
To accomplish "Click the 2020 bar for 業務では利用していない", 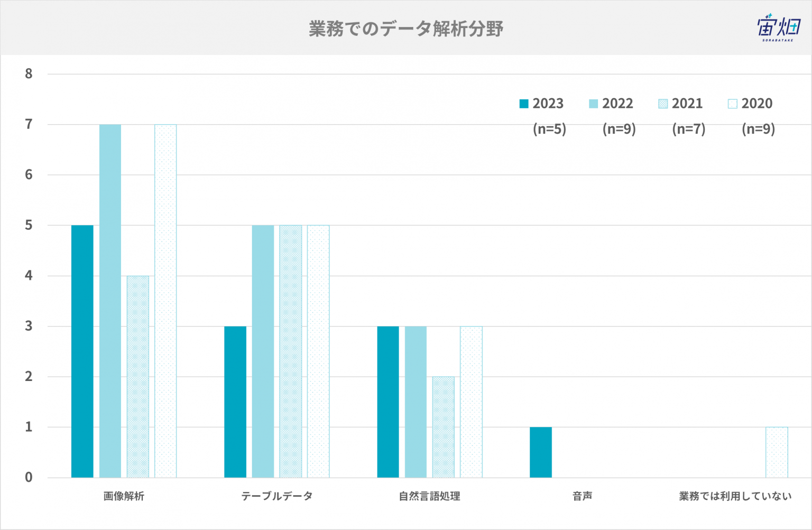I will click(777, 452).
